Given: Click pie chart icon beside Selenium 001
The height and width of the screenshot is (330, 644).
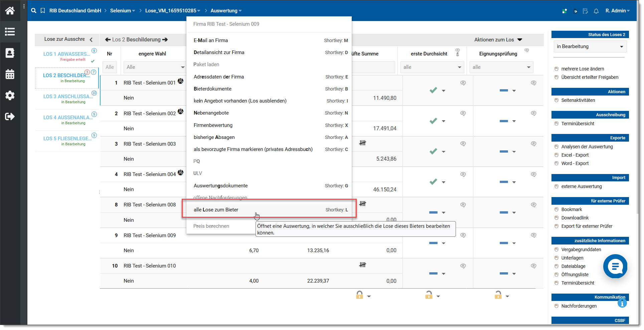Looking at the screenshot, I should [180, 81].
